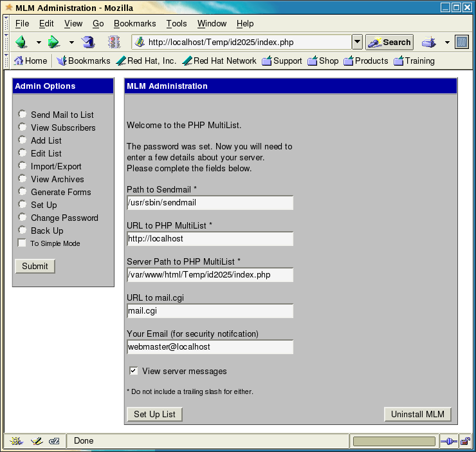The width and height of the screenshot is (476, 452).
Task: Click the Mozilla throbber icon
Action: point(461,42)
